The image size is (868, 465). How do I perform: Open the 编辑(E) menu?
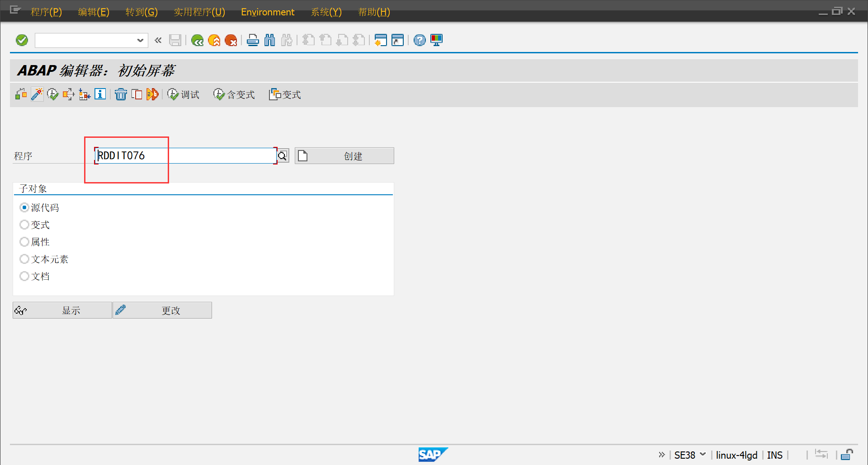[94, 12]
